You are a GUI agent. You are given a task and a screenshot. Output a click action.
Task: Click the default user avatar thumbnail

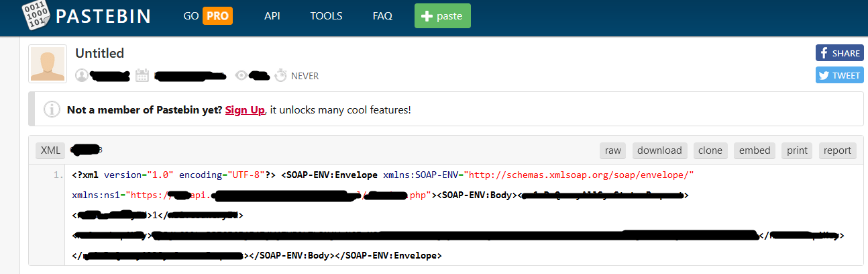point(48,64)
